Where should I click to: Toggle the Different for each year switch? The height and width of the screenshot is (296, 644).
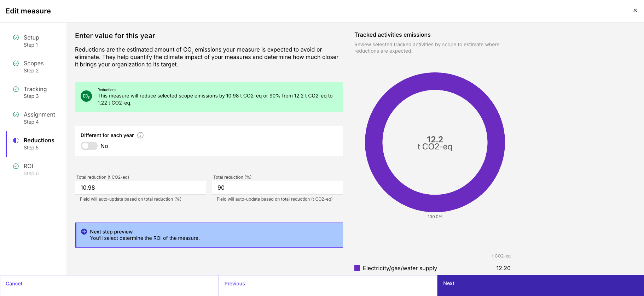click(89, 146)
